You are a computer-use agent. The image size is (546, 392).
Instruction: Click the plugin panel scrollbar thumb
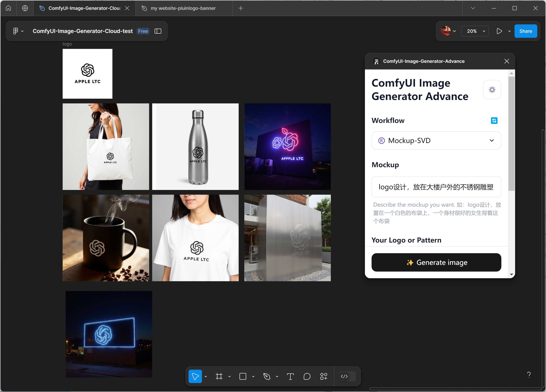click(512, 134)
